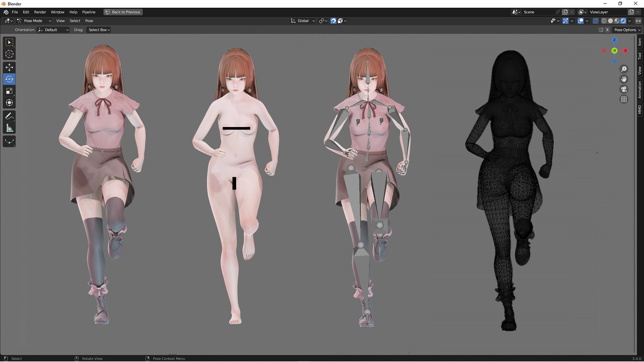Open the editor type dropdown

coord(8,21)
